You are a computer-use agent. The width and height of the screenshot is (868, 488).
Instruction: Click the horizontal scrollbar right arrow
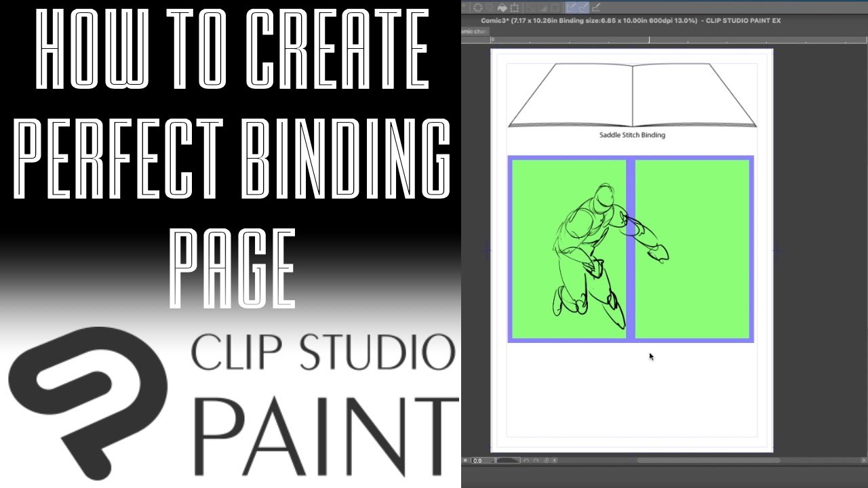pos(863,460)
